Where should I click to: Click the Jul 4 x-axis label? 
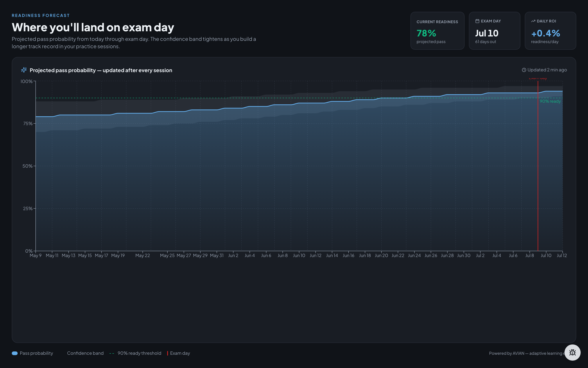497,256
